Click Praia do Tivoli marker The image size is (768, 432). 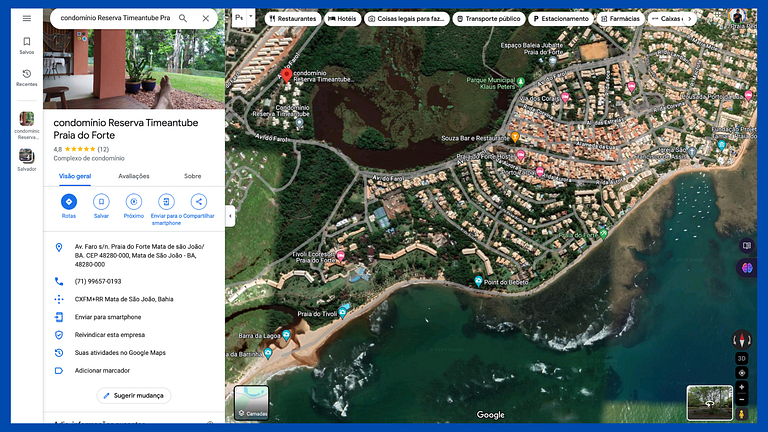point(343,312)
